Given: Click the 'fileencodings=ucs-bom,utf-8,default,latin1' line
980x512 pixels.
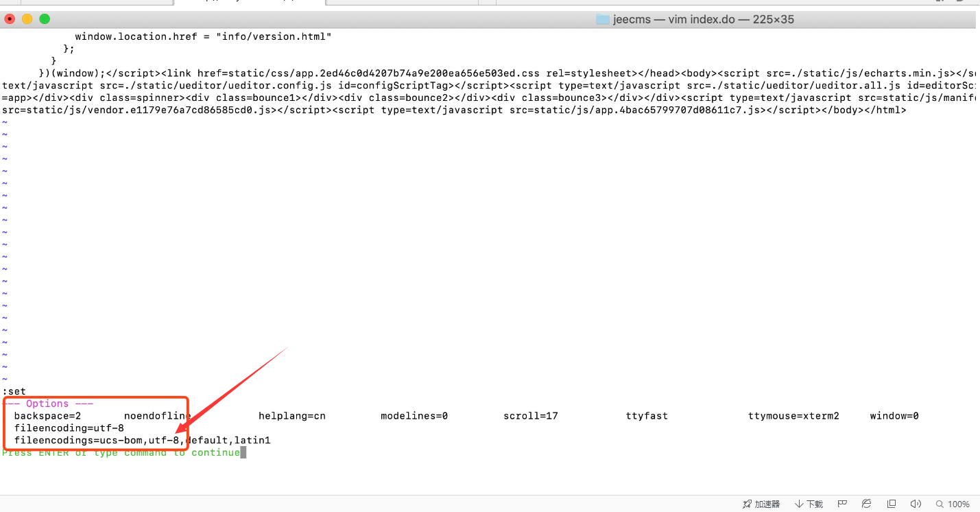Looking at the screenshot, I should point(143,440).
